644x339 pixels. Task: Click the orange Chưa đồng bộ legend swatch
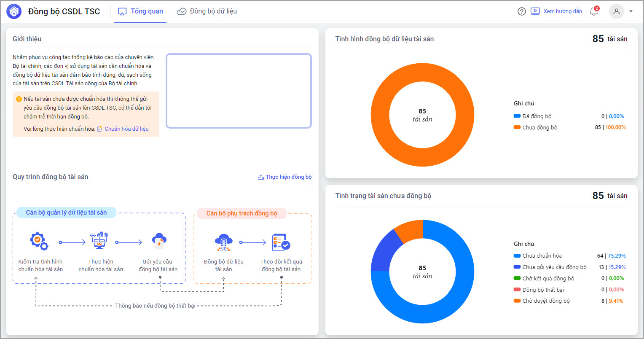pyautogui.click(x=517, y=127)
